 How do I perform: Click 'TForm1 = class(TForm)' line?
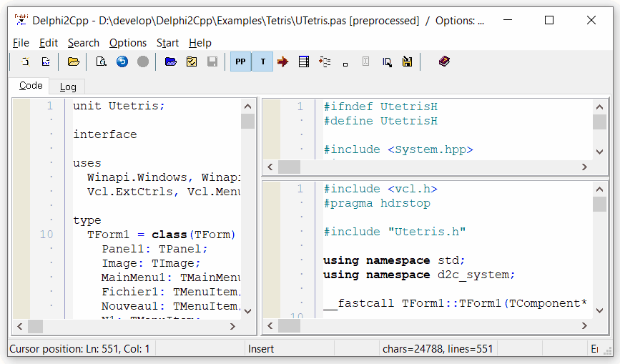tap(162, 235)
